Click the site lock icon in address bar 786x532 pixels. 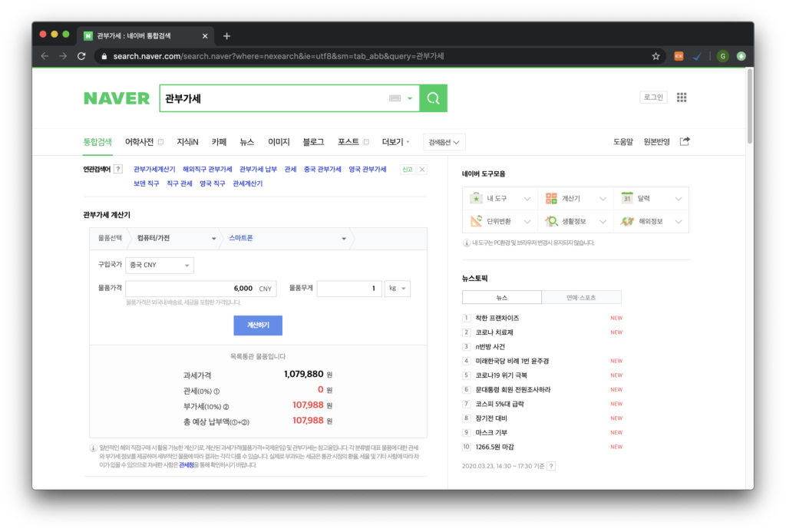(104, 56)
